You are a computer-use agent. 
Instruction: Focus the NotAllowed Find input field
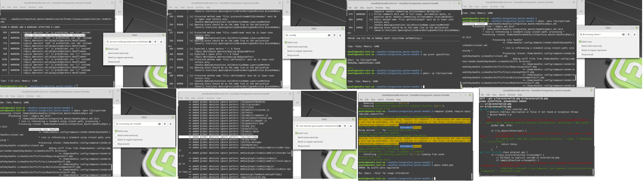point(129,42)
